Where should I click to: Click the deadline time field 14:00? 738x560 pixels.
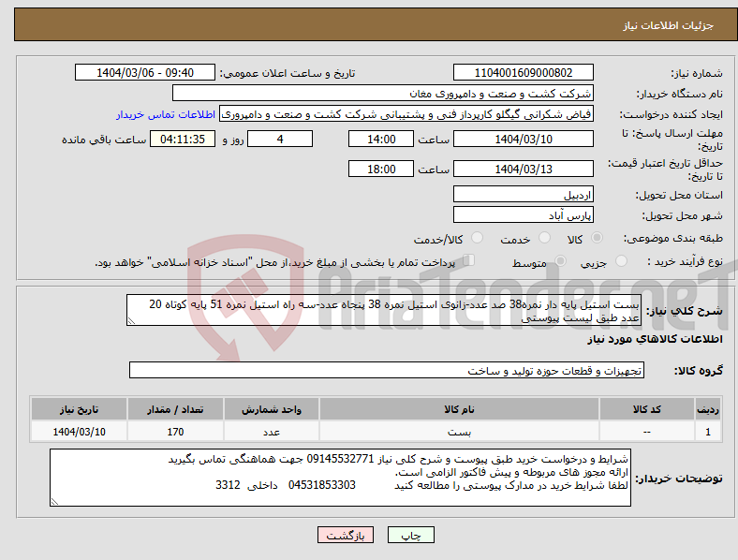(381, 139)
